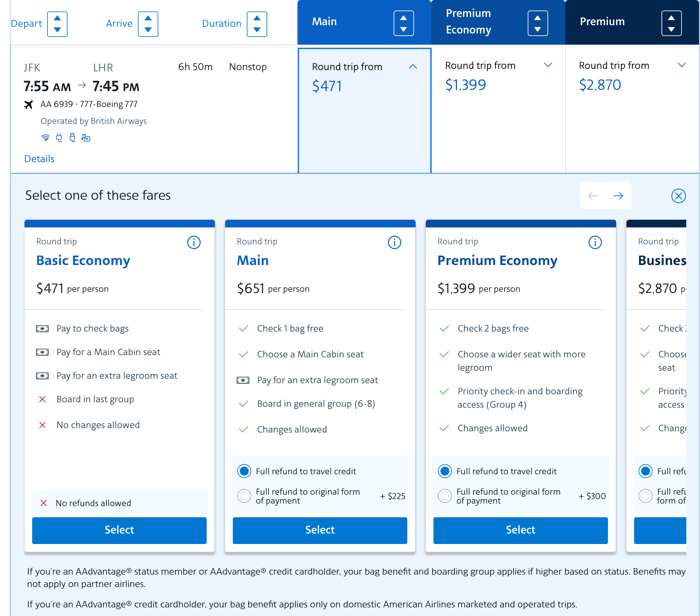The height and width of the screenshot is (616, 700).
Task: Expand the $1,399 Premium Economy fare
Action: [x=547, y=65]
